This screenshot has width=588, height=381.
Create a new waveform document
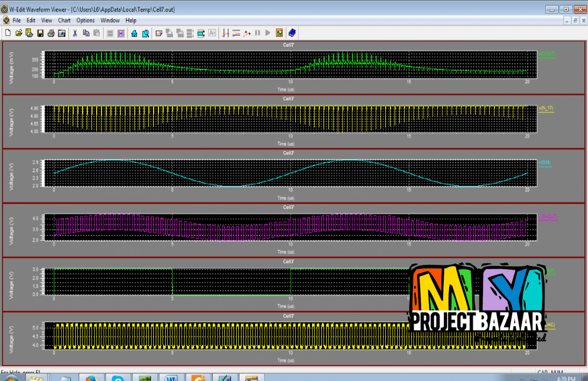8,33
